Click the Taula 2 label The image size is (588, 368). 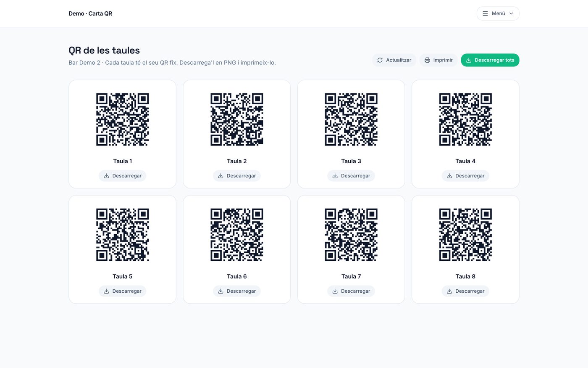237,161
